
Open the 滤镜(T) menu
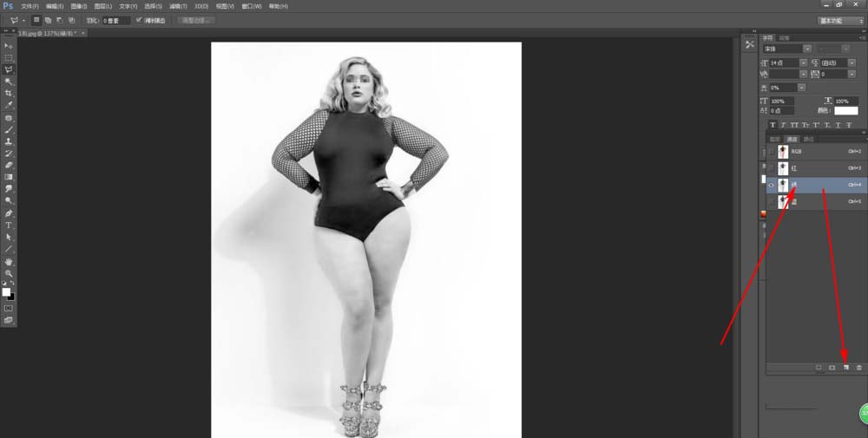click(178, 6)
